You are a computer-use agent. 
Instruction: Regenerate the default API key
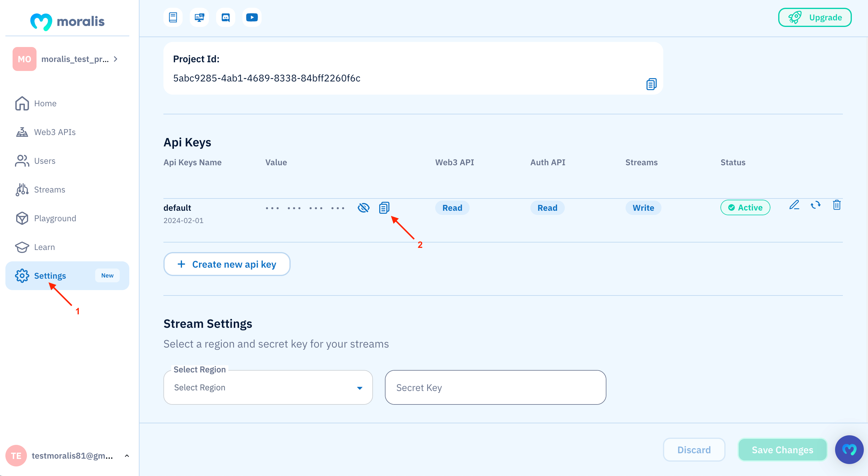816,205
